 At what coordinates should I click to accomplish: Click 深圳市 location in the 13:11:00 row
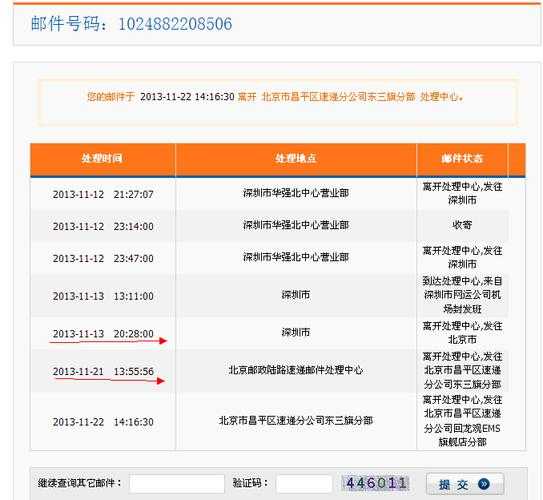pos(296,295)
